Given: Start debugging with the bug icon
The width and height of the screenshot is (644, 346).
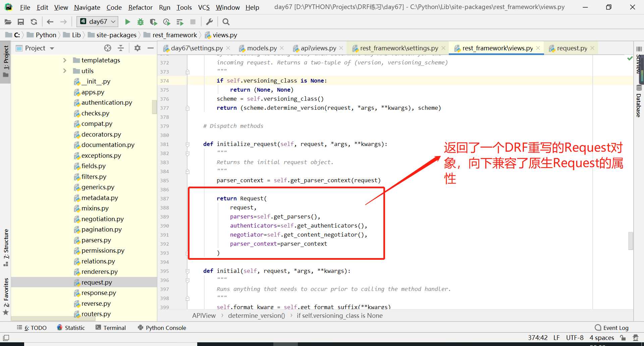Looking at the screenshot, I should click(x=141, y=22).
